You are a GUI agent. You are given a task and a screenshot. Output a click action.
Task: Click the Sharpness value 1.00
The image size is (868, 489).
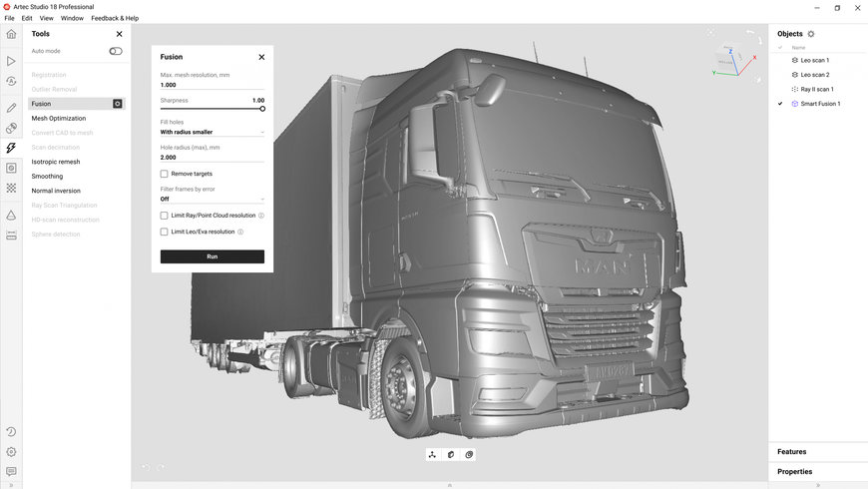click(258, 100)
